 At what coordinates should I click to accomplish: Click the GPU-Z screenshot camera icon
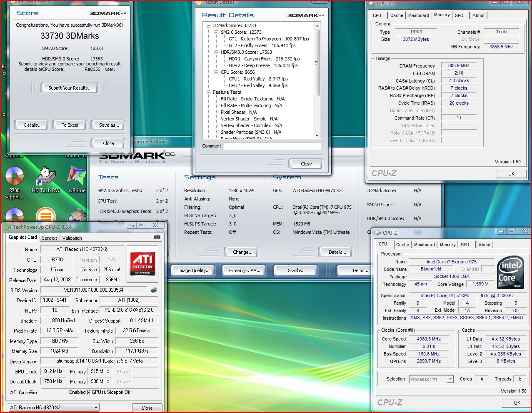pyautogui.click(x=157, y=237)
